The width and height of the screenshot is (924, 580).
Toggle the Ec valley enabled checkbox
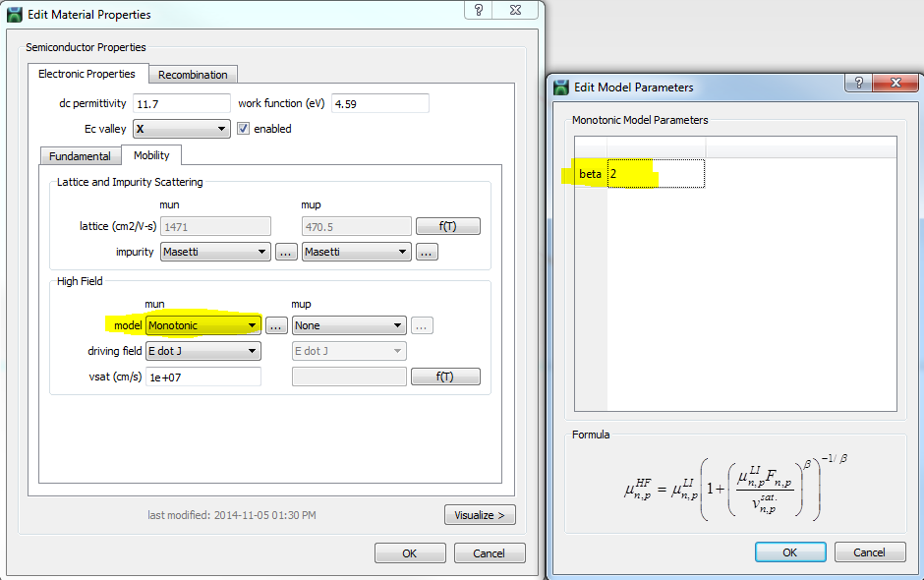click(244, 129)
